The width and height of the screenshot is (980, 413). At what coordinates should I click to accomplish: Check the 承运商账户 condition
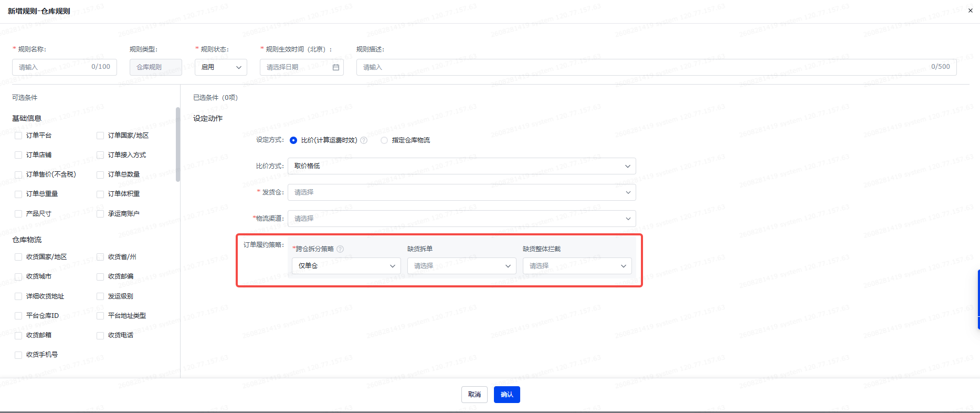[x=100, y=214]
